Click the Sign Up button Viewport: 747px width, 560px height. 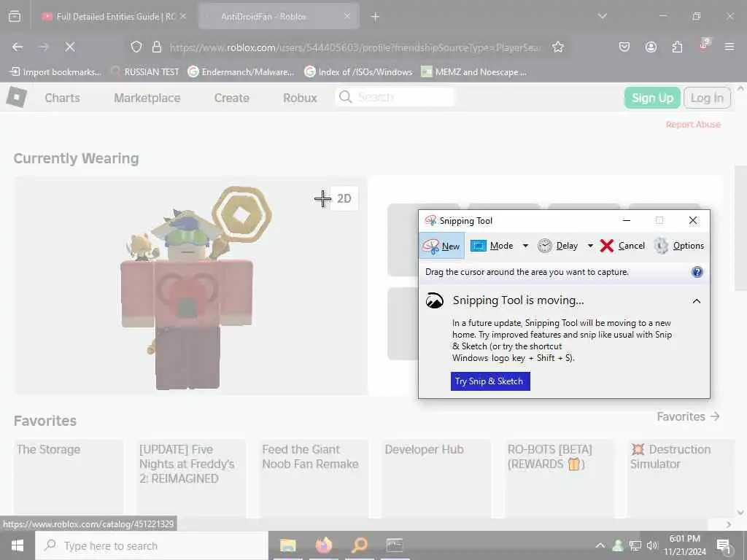point(652,98)
